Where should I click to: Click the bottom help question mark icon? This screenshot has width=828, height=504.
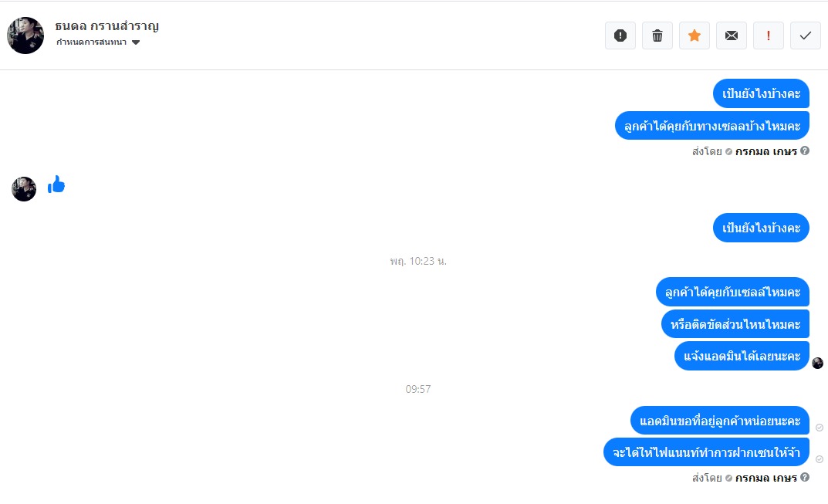coord(805,477)
